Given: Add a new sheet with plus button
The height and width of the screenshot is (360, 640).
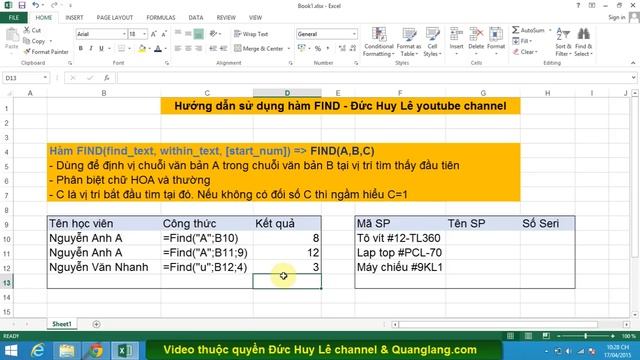Looking at the screenshot, I should [x=96, y=324].
